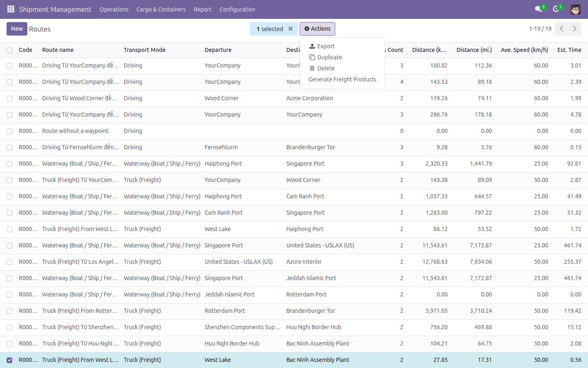Screen dimensions: 588x368
Task: Go to the next page arrow
Action: (575, 29)
